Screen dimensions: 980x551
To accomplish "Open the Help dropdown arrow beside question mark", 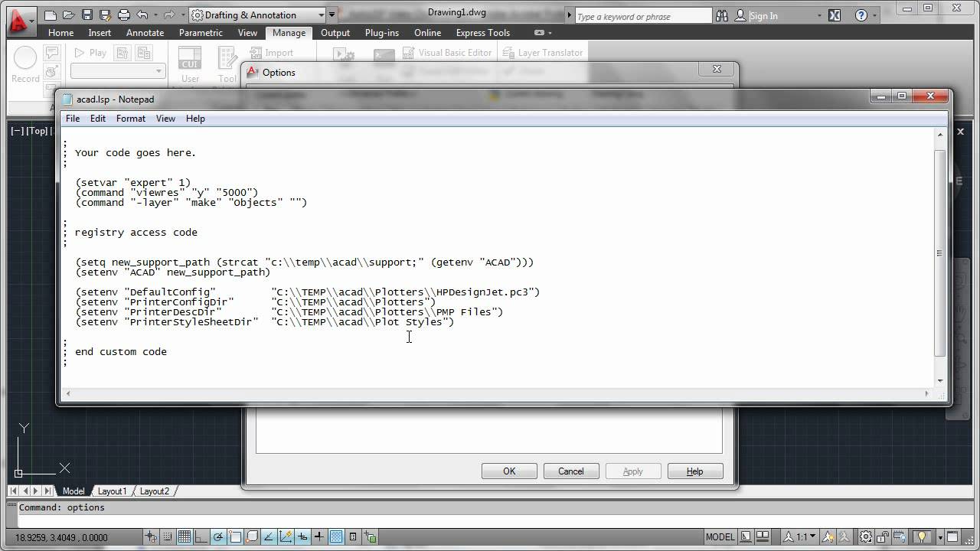I will pyautogui.click(x=876, y=16).
